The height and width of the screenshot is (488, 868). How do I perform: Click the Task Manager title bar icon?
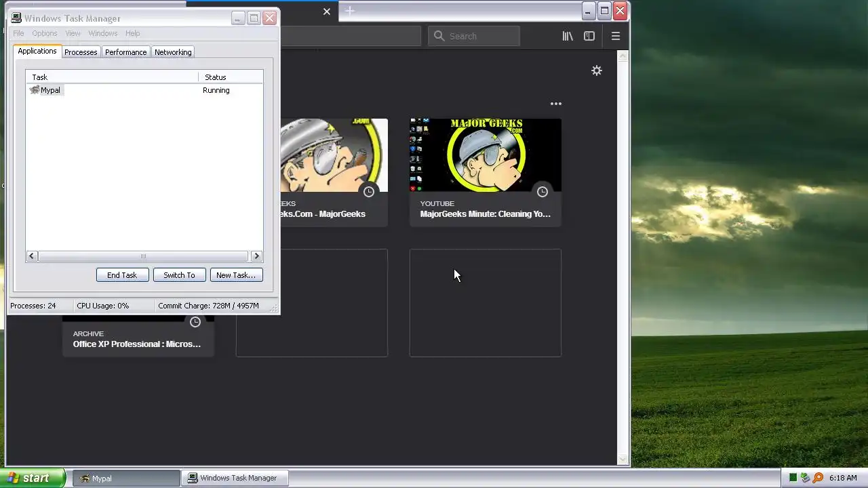click(x=16, y=18)
